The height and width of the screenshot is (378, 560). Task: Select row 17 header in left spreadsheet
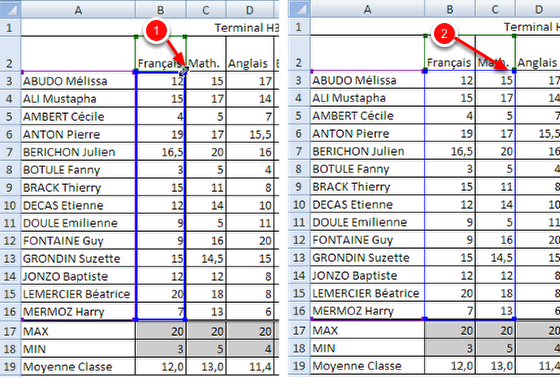click(x=10, y=331)
